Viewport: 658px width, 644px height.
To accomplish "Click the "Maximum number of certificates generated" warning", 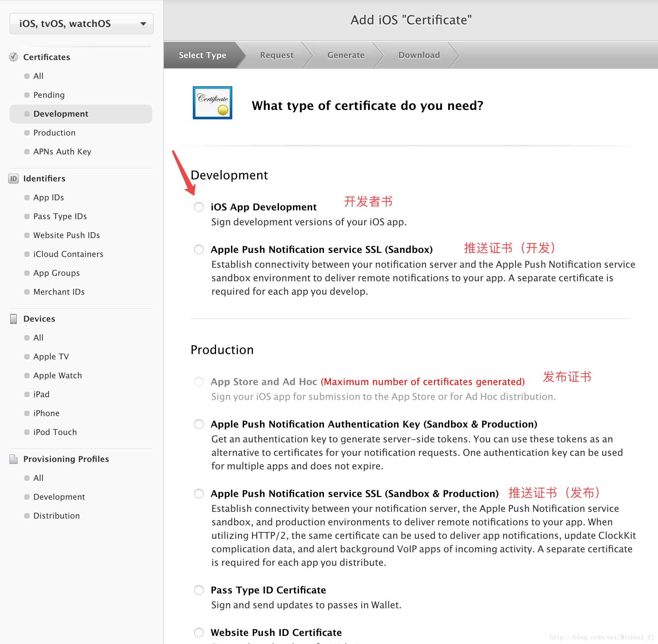I will point(423,382).
